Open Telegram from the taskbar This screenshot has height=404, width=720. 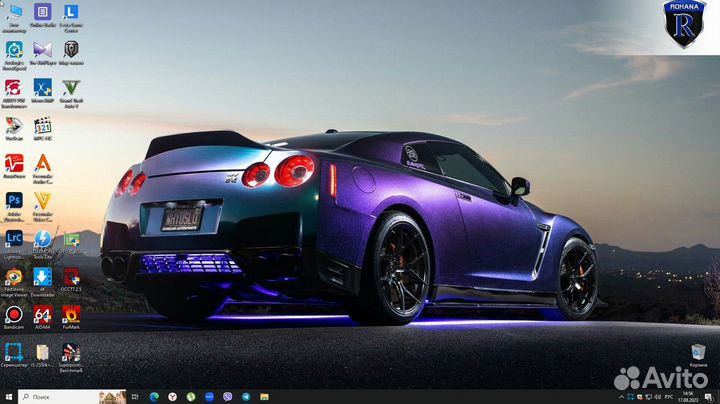(x=246, y=397)
